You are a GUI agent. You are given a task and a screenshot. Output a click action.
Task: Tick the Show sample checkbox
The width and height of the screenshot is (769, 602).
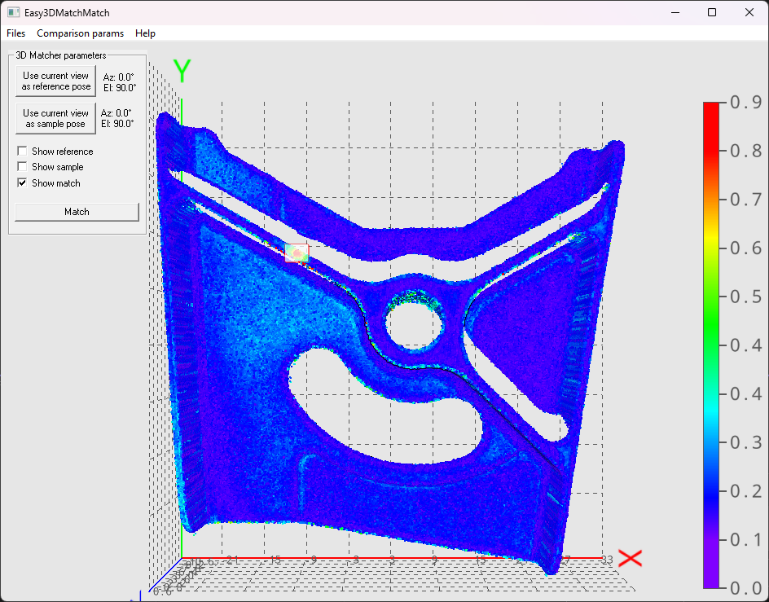point(22,167)
